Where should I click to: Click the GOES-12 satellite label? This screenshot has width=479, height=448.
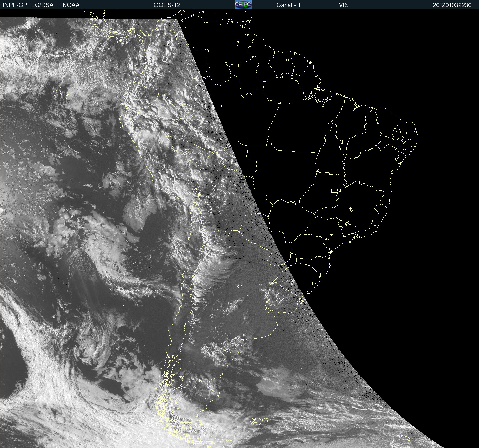(x=167, y=5)
